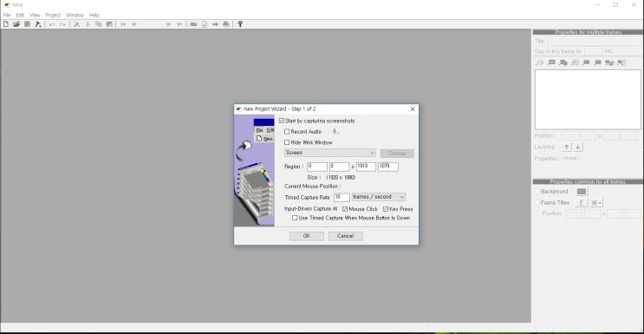Tick the Hide Wink Window checkbox

click(287, 142)
